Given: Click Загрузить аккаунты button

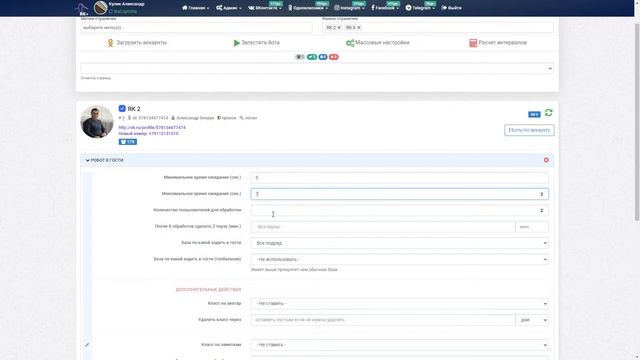Looking at the screenshot, I should [x=137, y=42].
